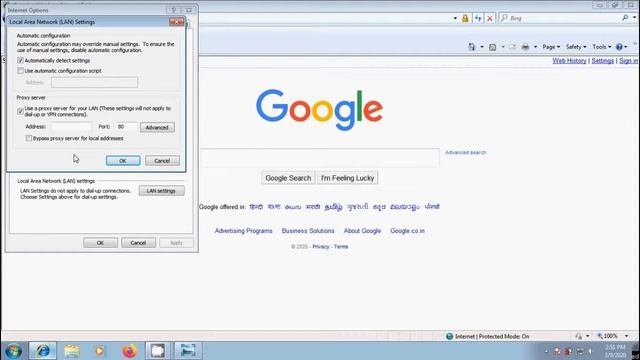640x360 pixels.
Task: Click the Action Center flag tray icon
Action: coord(557,351)
